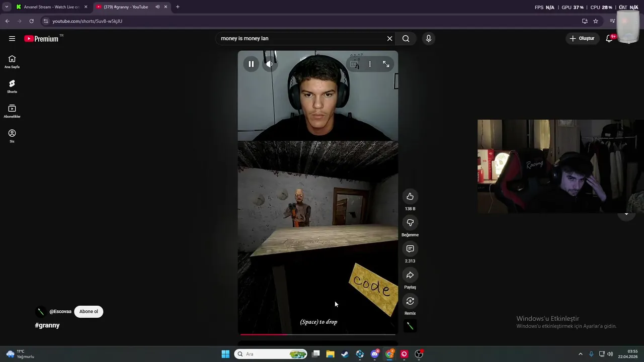This screenshot has height=362, width=644.
Task: Mute the Shorts video volume
Action: click(x=270, y=64)
